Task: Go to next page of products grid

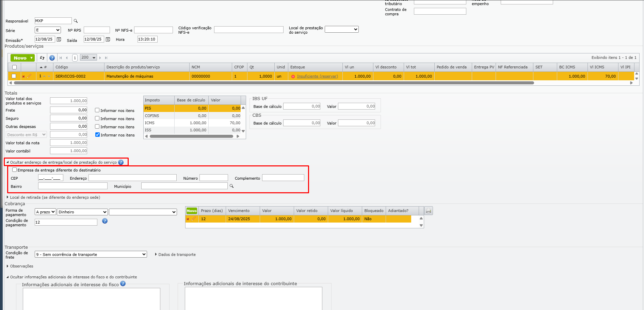Action: pyautogui.click(x=100, y=58)
